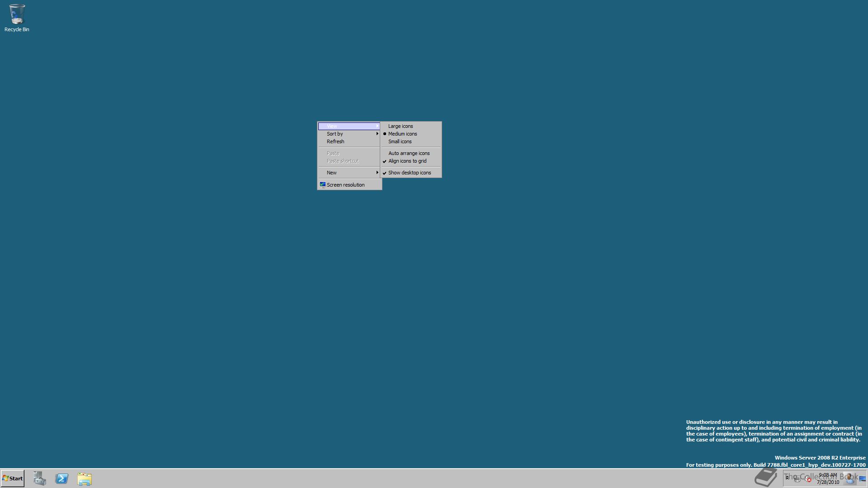Image resolution: width=868 pixels, height=488 pixels.
Task: Choose Refresh from the context menu
Action: coord(349,141)
